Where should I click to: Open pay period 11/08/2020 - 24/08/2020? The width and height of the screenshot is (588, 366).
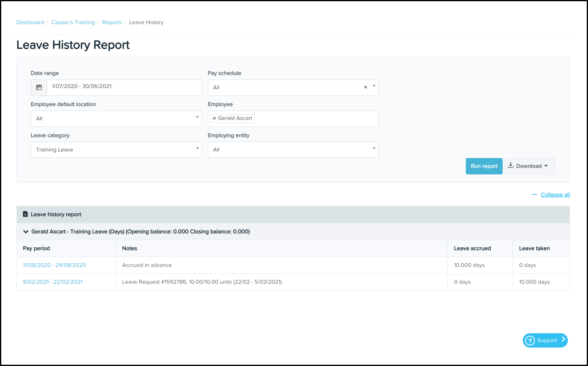[54, 265]
